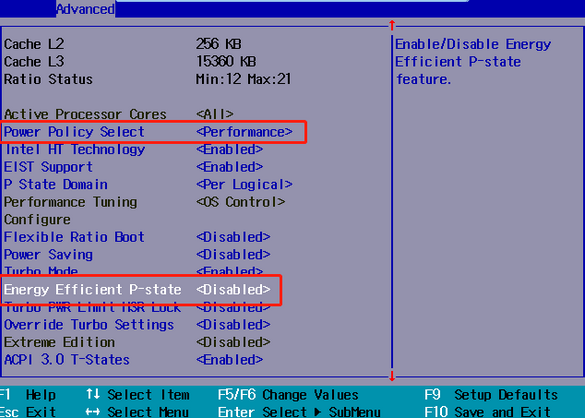The width and height of the screenshot is (585, 418).
Task: Click Ratio Status Min:12 Max:21 value
Action: (244, 79)
